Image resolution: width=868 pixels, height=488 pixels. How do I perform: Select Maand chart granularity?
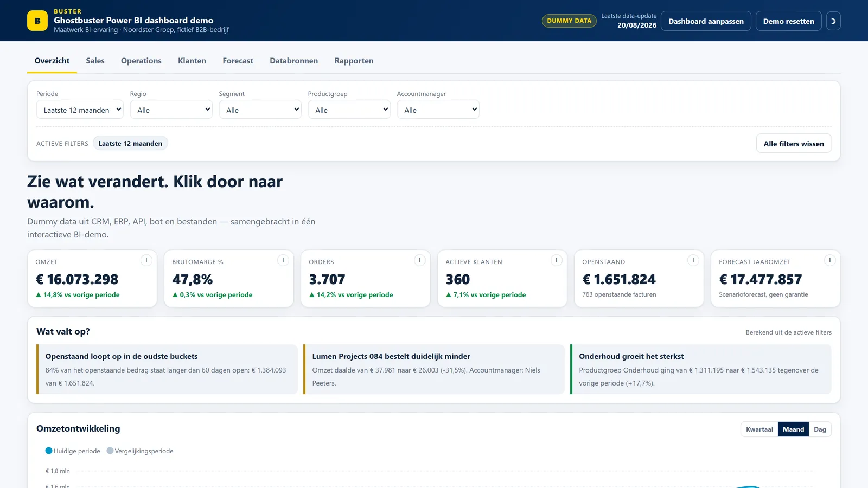pyautogui.click(x=793, y=429)
